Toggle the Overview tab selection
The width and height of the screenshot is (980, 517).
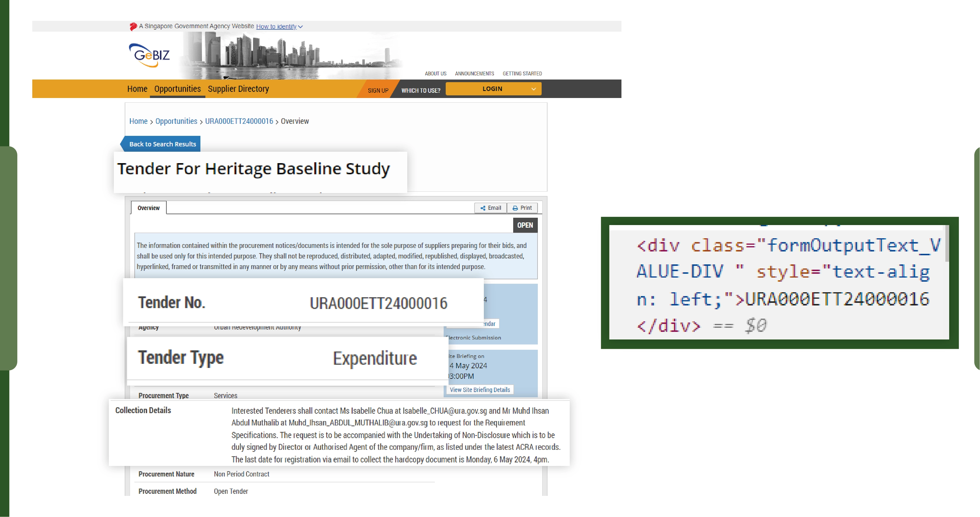coord(148,207)
